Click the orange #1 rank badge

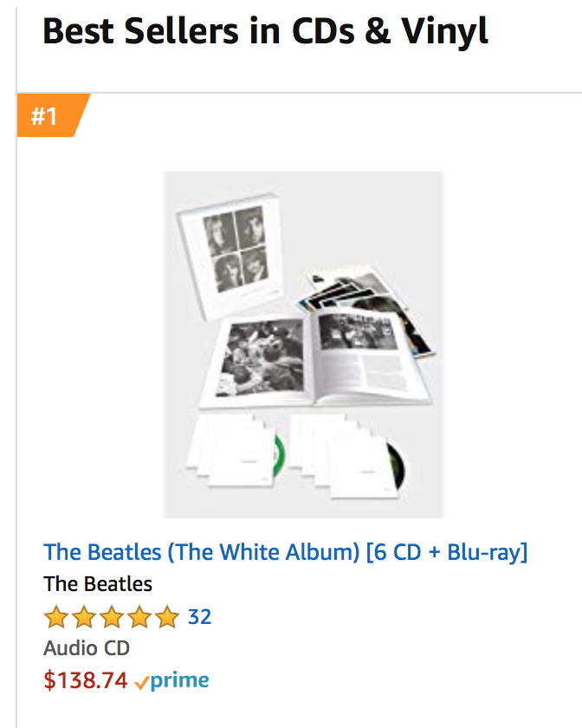point(49,115)
